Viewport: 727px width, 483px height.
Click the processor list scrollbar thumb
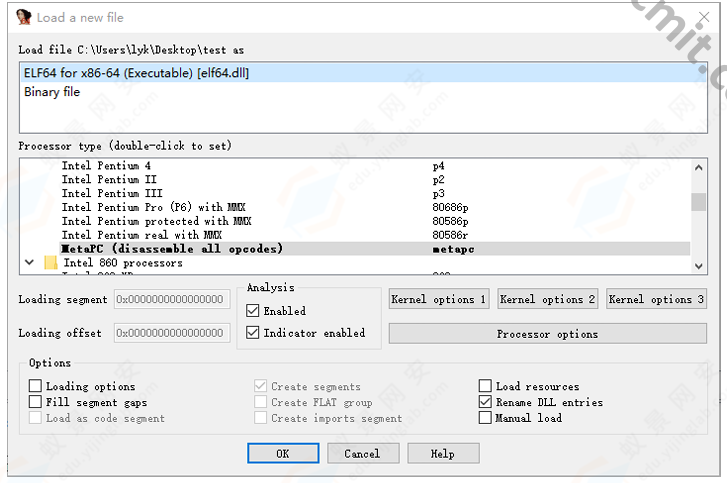point(698,202)
